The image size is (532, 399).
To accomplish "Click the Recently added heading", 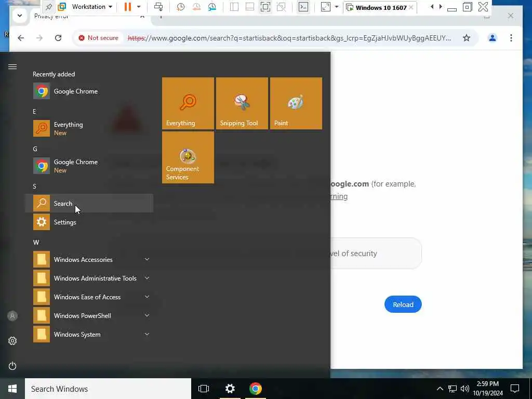I will tap(54, 74).
